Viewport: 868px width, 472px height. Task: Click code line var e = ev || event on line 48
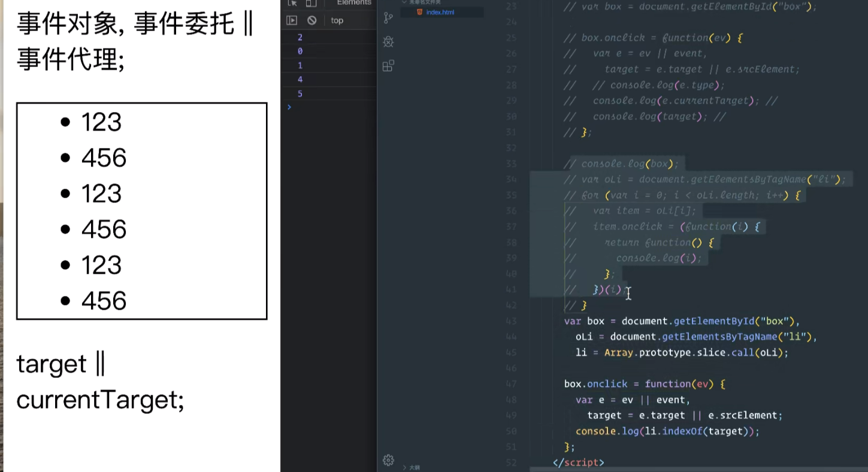point(633,400)
